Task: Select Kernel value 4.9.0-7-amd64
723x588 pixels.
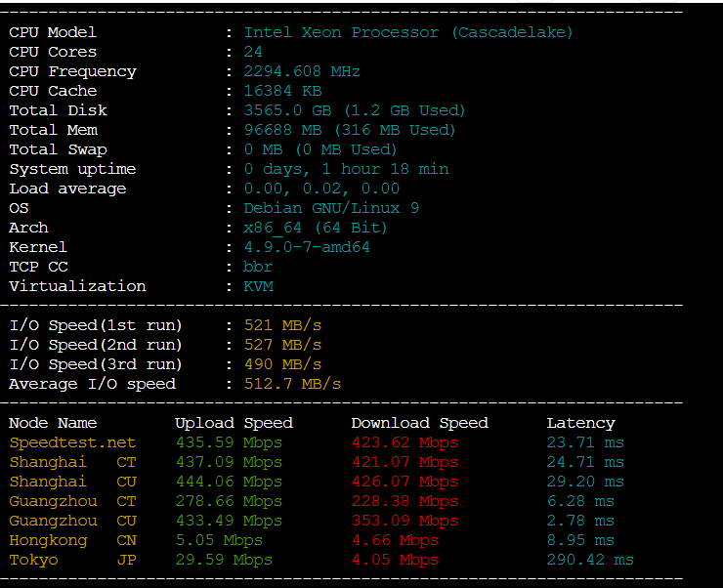Action: tap(307, 247)
